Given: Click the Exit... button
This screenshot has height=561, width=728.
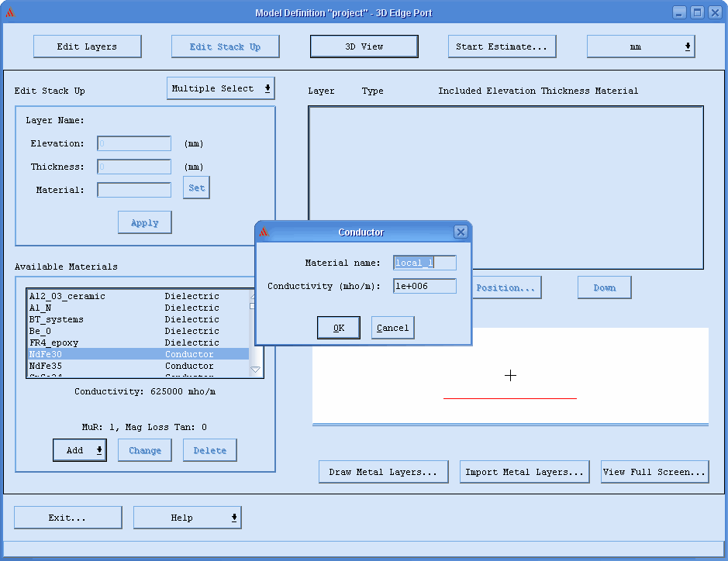Looking at the screenshot, I should click(67, 518).
